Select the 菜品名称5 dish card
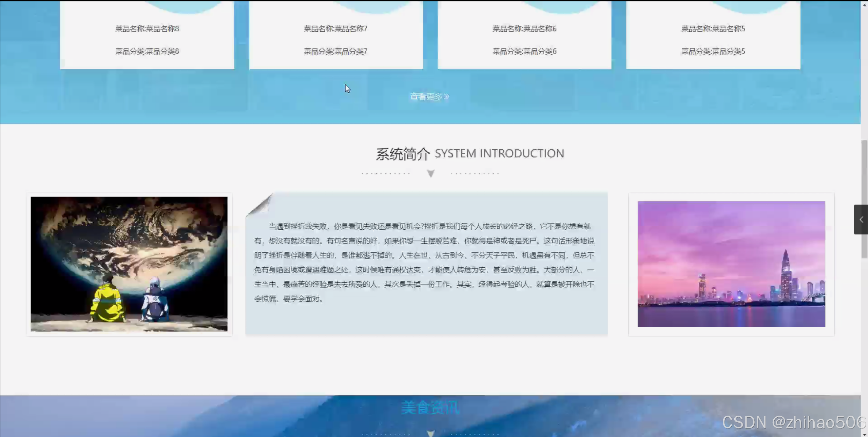The width and height of the screenshot is (868, 437). click(713, 29)
